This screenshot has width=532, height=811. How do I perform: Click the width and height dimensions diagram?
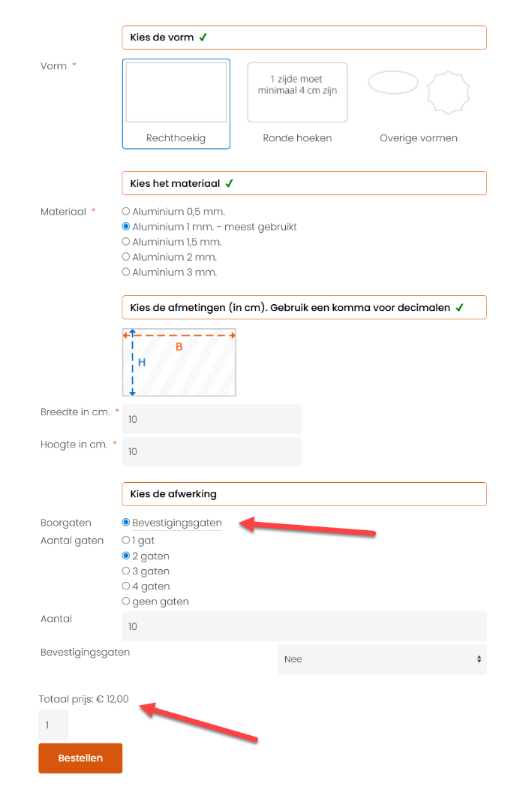[x=179, y=362]
